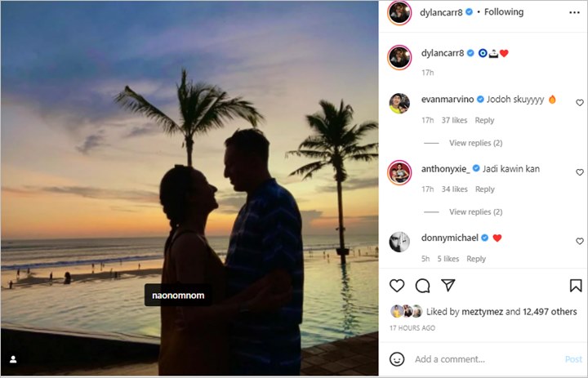Click the naonomnom photo tag

pos(178,295)
